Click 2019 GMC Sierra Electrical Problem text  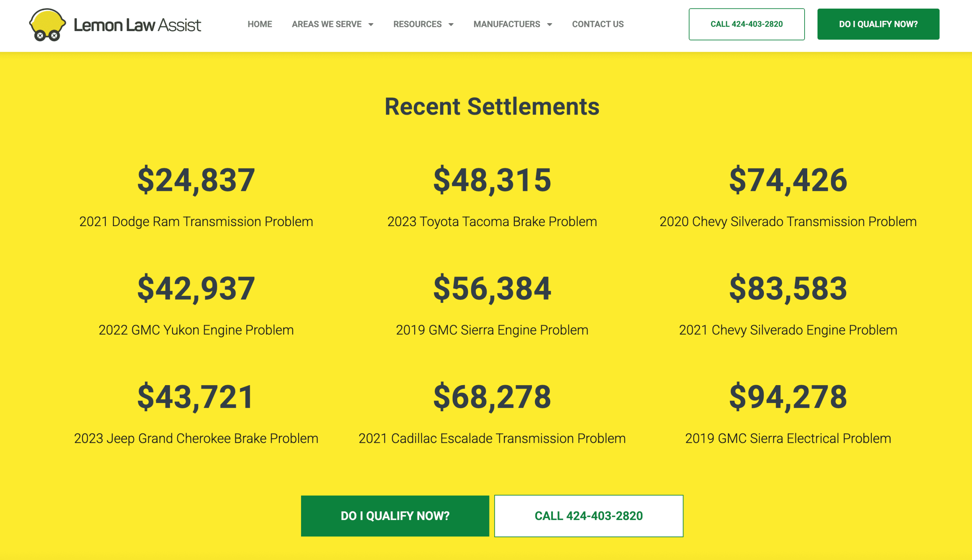pyautogui.click(x=788, y=439)
